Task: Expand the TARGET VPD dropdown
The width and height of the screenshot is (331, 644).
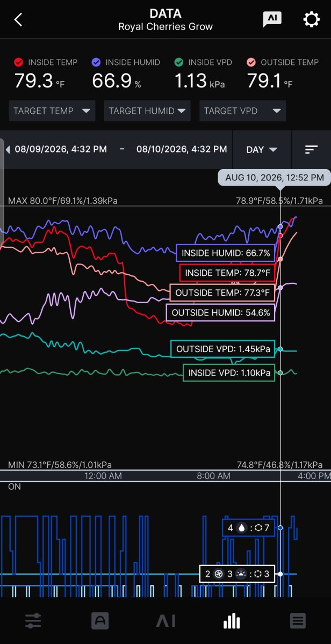Action: pos(242,111)
